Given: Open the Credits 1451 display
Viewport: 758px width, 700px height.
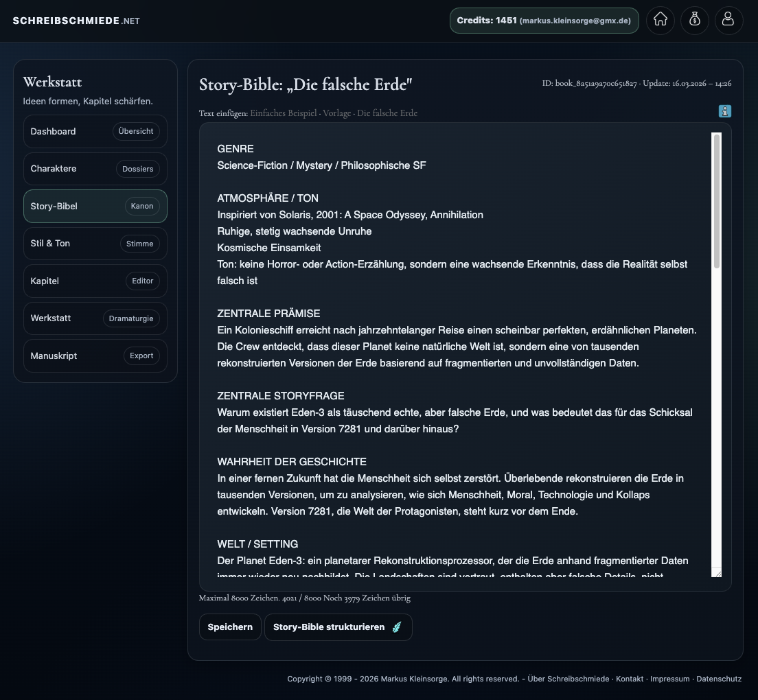Looking at the screenshot, I should [544, 21].
